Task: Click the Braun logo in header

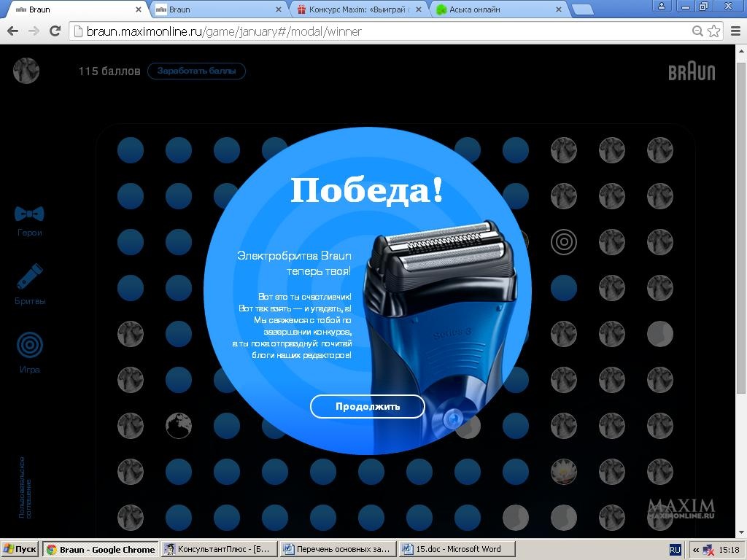Action: [x=692, y=71]
